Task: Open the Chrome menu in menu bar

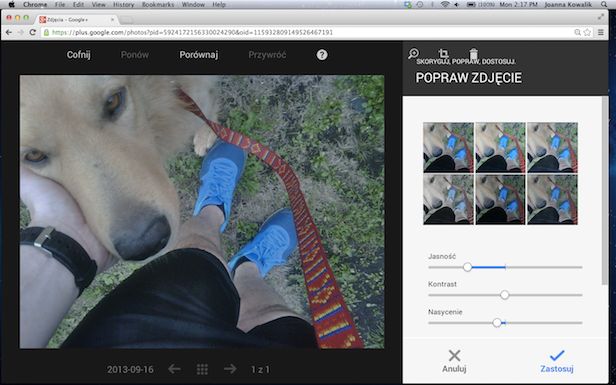Action: (x=35, y=4)
